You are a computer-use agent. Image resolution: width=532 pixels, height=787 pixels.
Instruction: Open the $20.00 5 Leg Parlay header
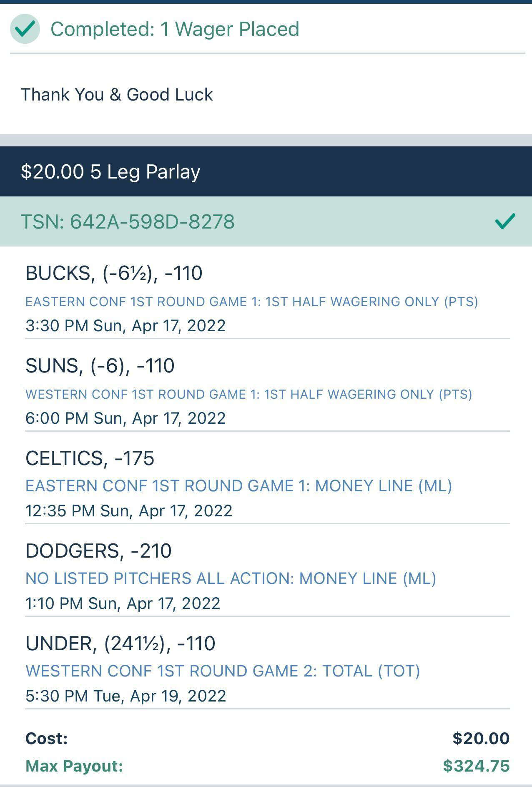coord(266,171)
